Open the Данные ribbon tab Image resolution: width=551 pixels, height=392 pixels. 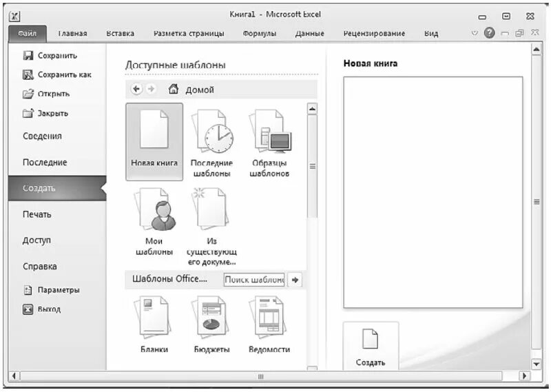tap(309, 34)
